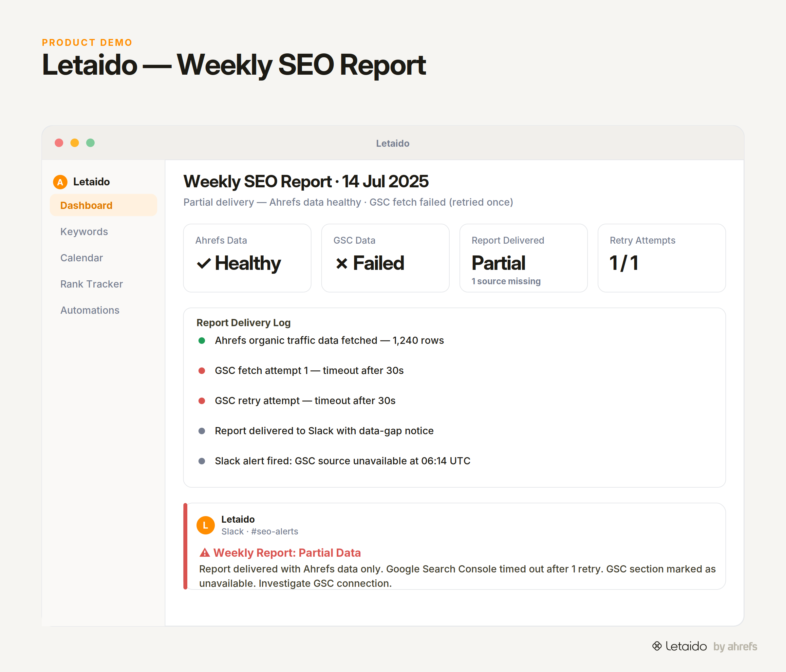
Task: Open the Retry Attempts card
Action: 662,258
